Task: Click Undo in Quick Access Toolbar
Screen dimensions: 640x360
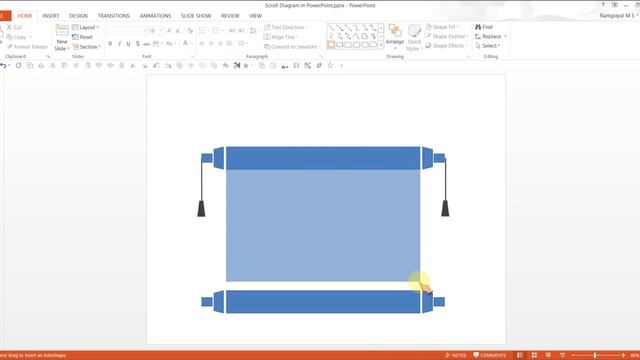Action: pos(3,65)
